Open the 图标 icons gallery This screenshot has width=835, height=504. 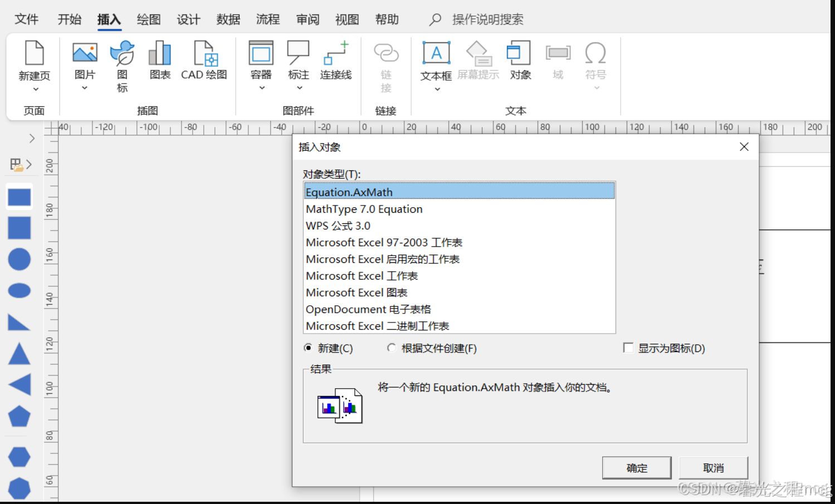click(x=122, y=53)
